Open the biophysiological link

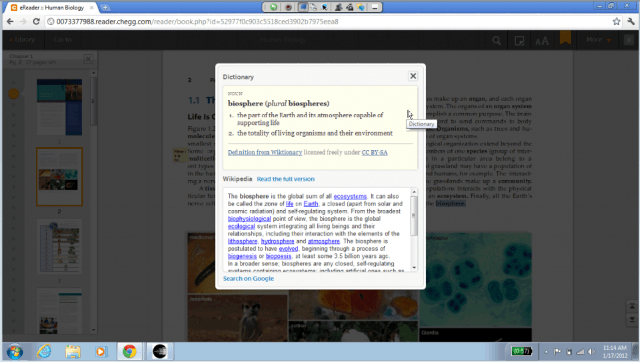click(249, 219)
